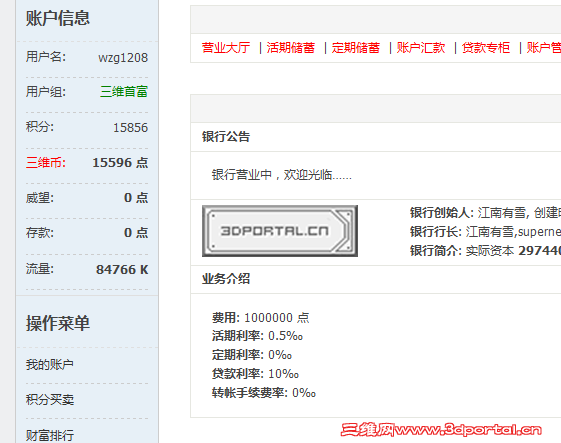Click the 三维首富 user group link
This screenshot has height=443, width=561.
(x=124, y=92)
